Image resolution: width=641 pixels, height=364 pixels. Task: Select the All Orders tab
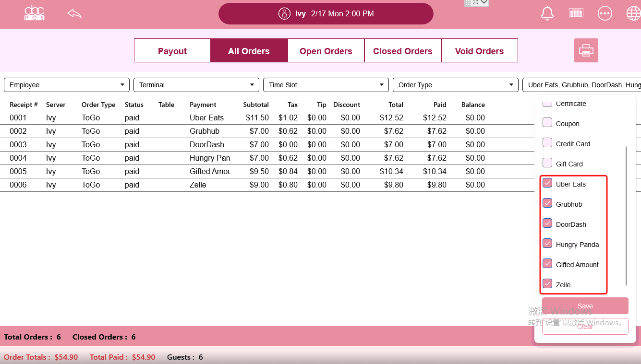pyautogui.click(x=249, y=51)
